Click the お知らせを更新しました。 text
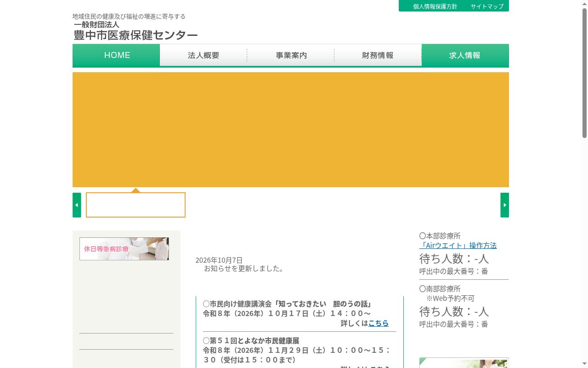588x368 pixels. [244, 268]
